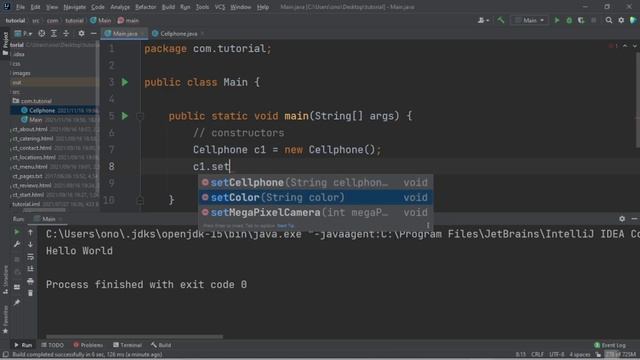Switch to the Main.java editor tab
This screenshot has height=360, width=640.
tap(124, 33)
